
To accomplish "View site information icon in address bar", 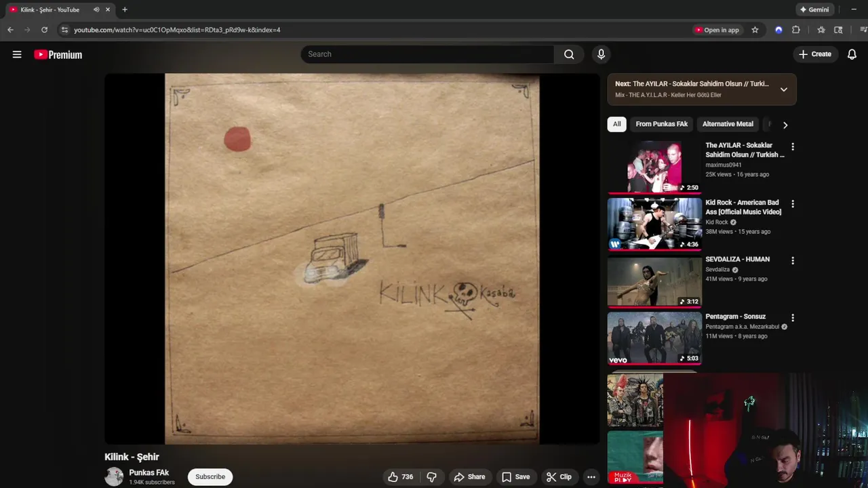I will (64, 30).
